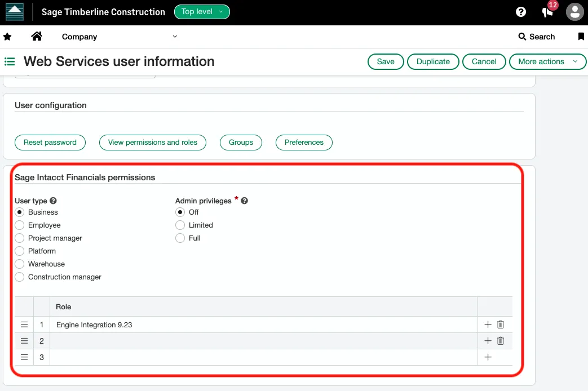Click the User configuration heading
The width and height of the screenshot is (588, 391).
[51, 105]
